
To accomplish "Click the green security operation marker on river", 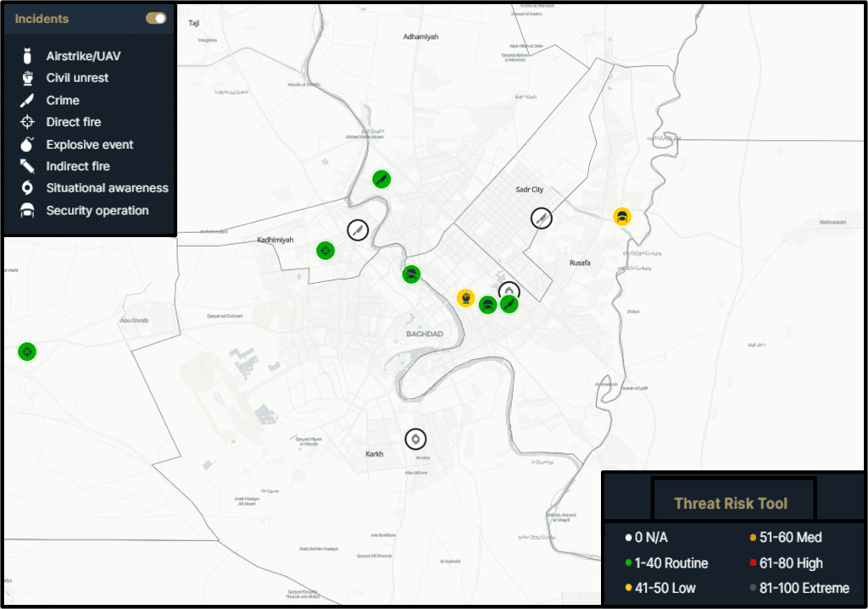I will (411, 274).
